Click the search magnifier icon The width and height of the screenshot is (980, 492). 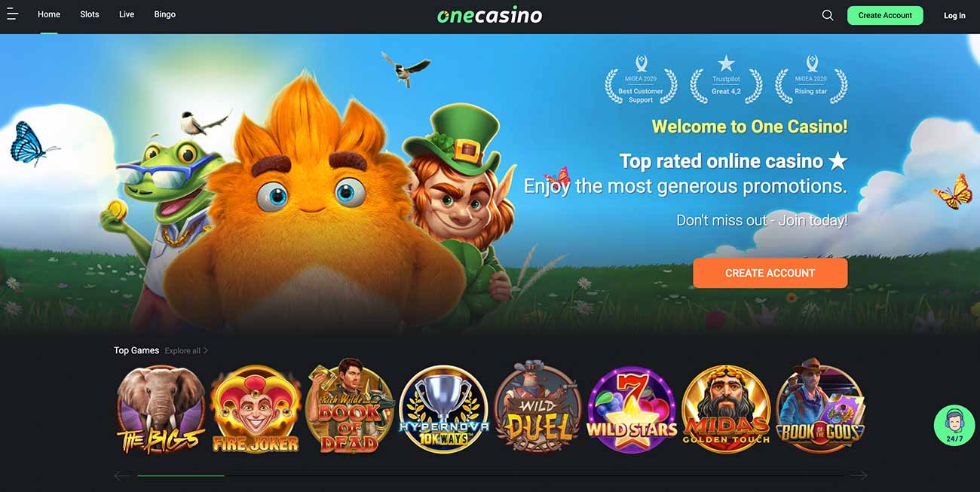pos(828,15)
